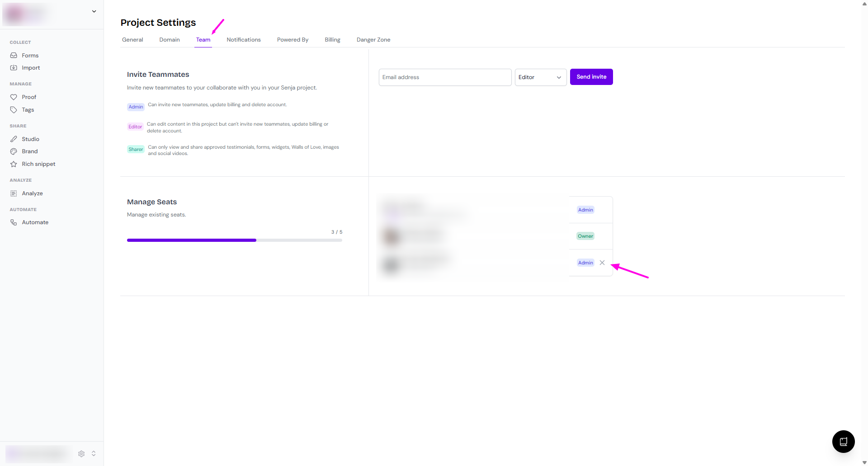868x466 pixels.
Task: Click the Send invite button
Action: pyautogui.click(x=591, y=77)
